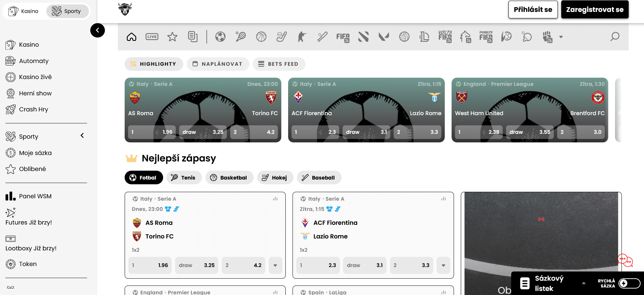
Task: Open the Sázkový lístek bet slip panel
Action: point(549,283)
